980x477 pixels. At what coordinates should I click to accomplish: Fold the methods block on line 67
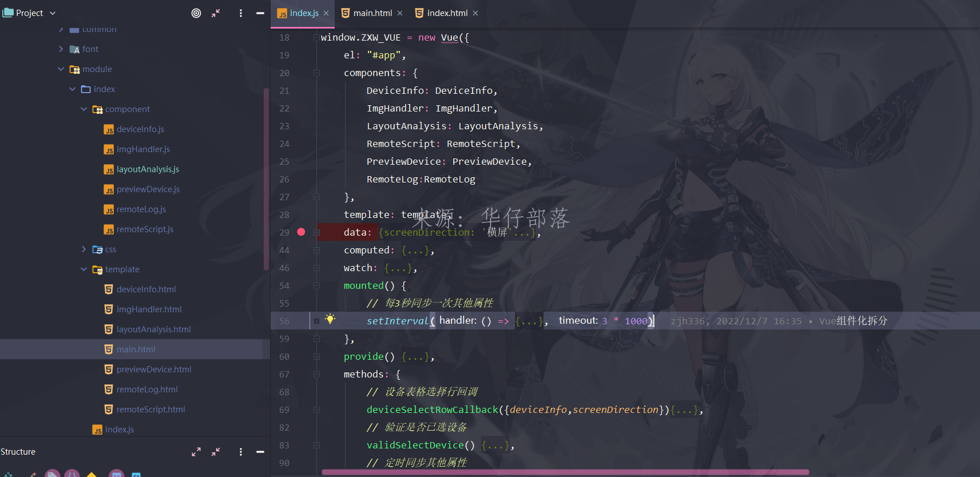316,375
